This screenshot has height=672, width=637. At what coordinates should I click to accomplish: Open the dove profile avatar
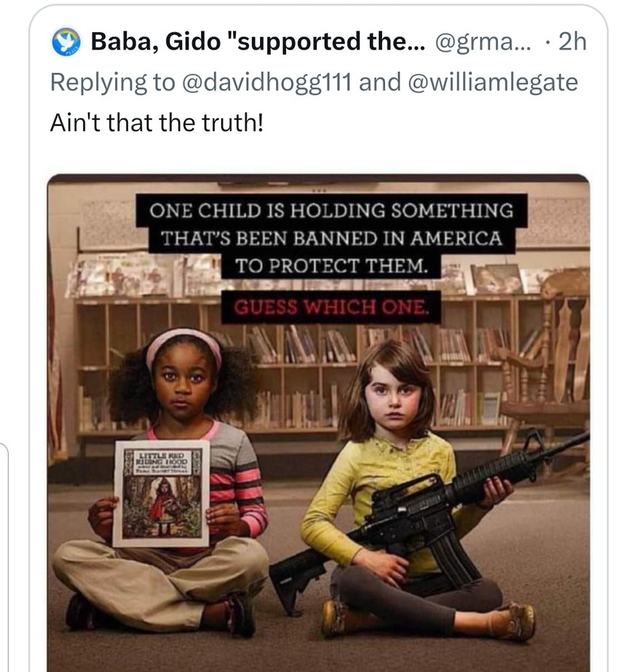[x=66, y=42]
